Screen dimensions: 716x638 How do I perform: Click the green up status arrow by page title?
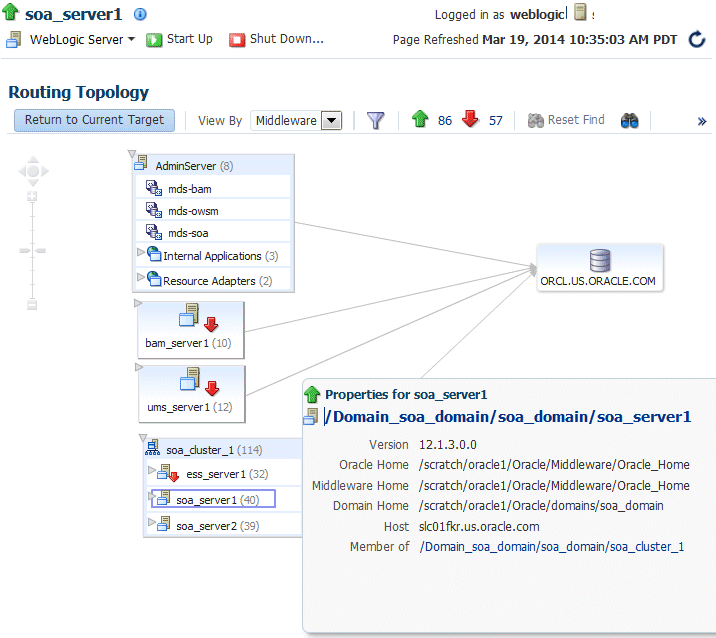point(11,12)
